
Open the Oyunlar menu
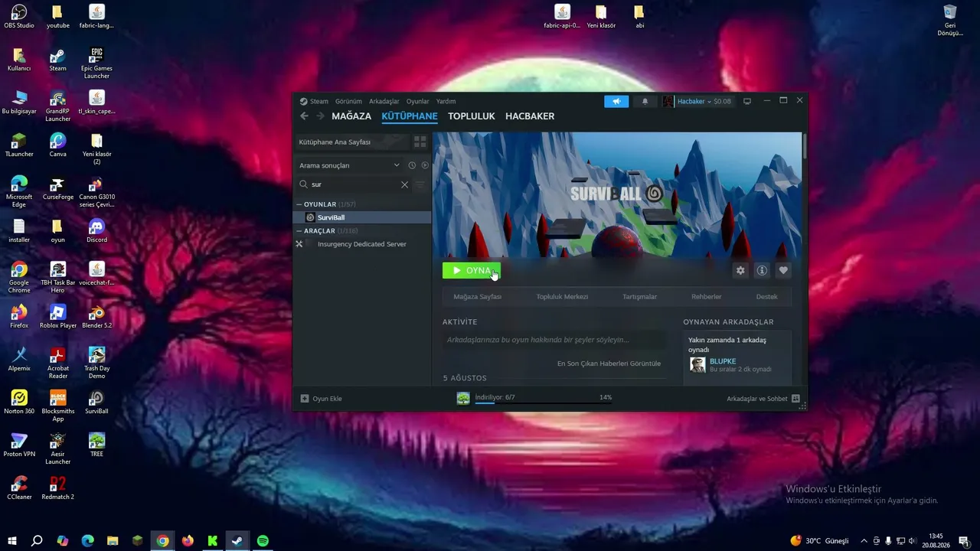click(x=418, y=101)
